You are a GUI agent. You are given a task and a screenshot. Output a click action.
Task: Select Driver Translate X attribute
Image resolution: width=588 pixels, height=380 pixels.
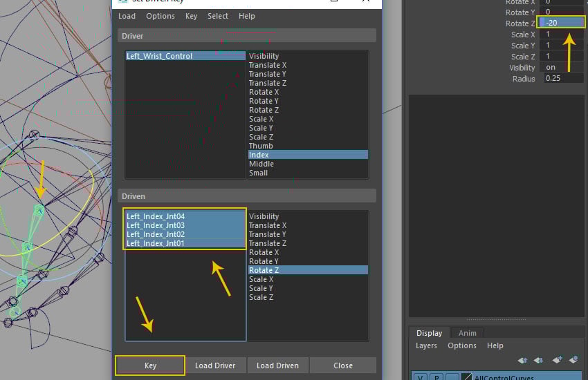(x=308, y=65)
